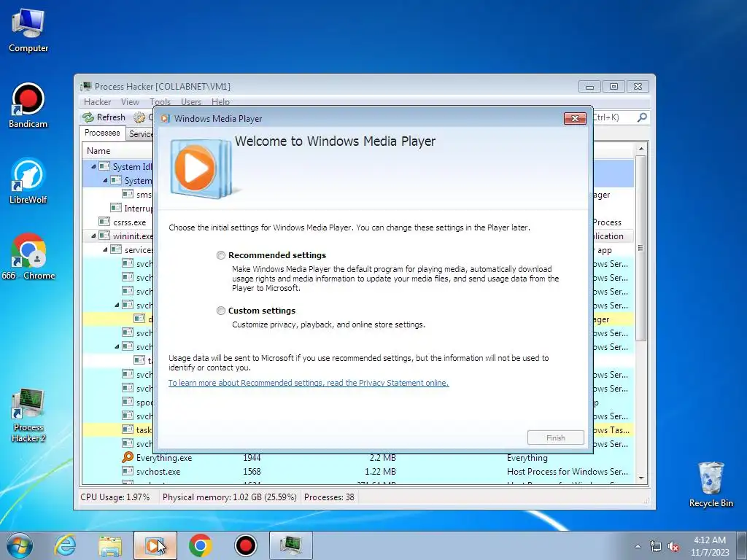This screenshot has height=560, width=747.
Task: Click the Everything.exe magnifier icon
Action: [x=128, y=458]
